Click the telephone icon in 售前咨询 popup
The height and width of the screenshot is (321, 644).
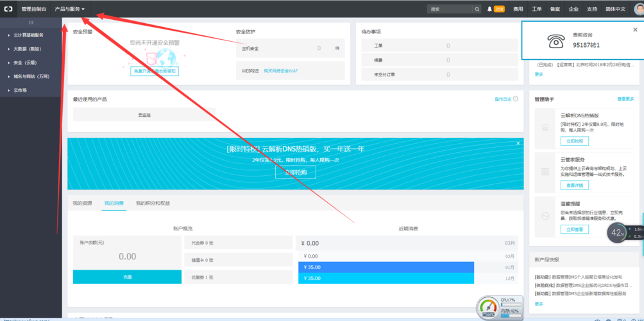(x=555, y=40)
